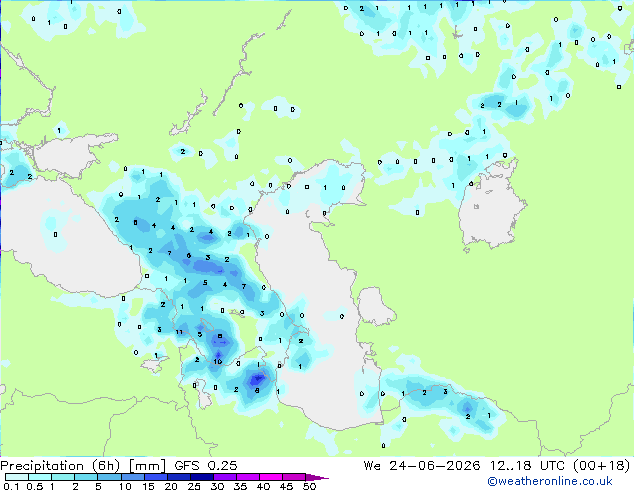The width and height of the screenshot is (634, 490).
Task: Click the '35' legend scale label
Action: [x=240, y=486]
